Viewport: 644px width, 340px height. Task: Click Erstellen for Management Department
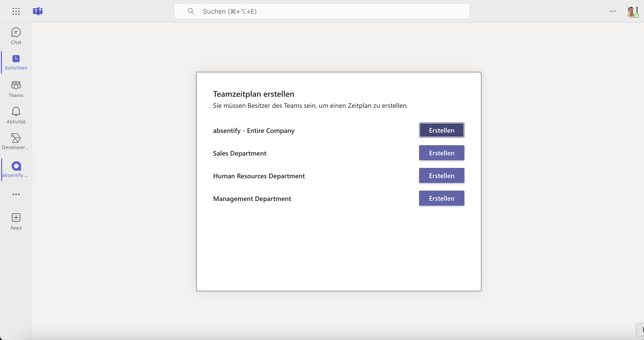(x=442, y=198)
